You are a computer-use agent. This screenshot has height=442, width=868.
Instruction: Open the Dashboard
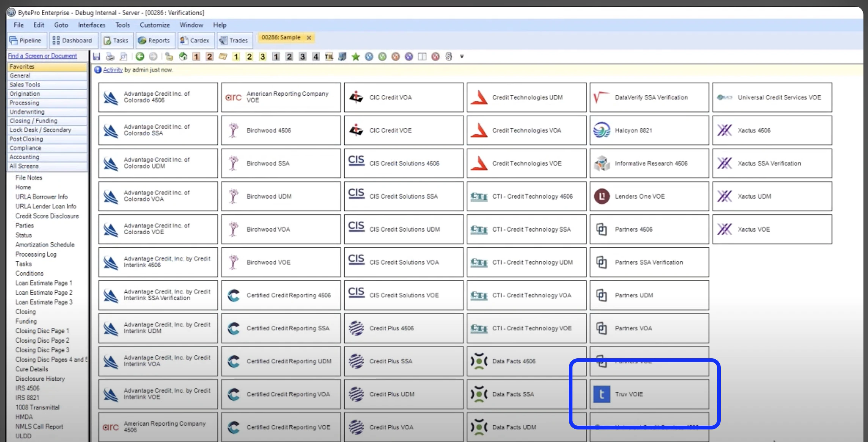coord(74,40)
